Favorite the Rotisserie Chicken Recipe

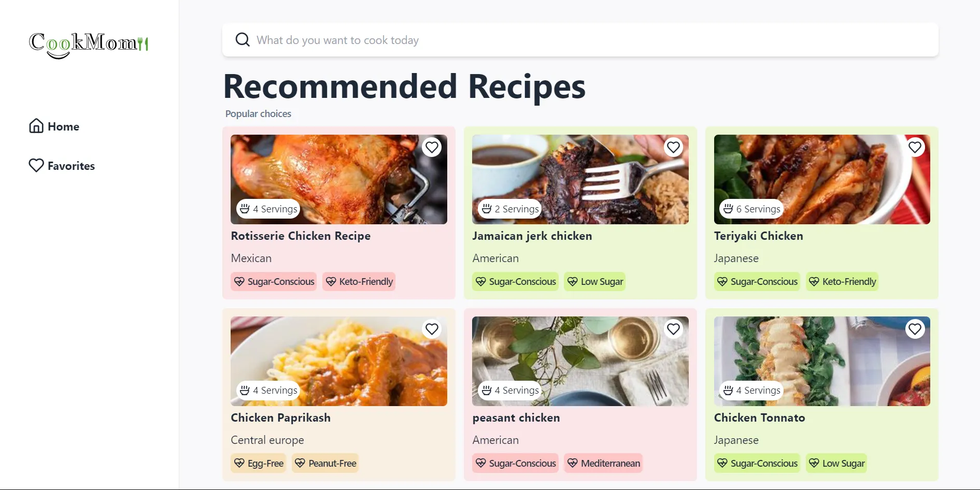click(x=432, y=148)
